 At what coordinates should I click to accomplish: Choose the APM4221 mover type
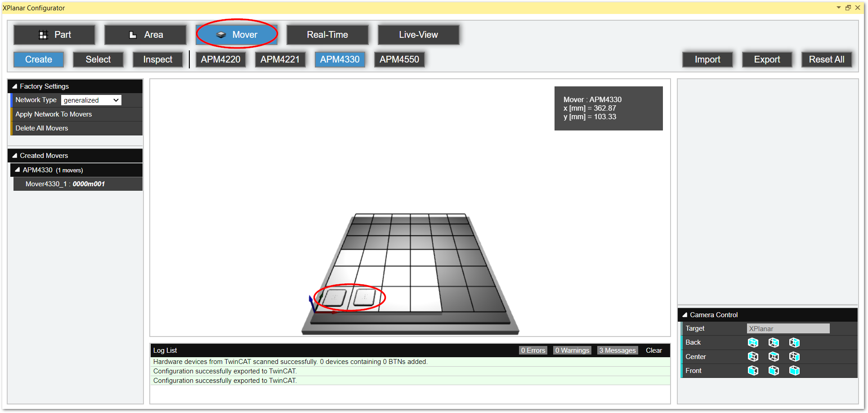280,59
